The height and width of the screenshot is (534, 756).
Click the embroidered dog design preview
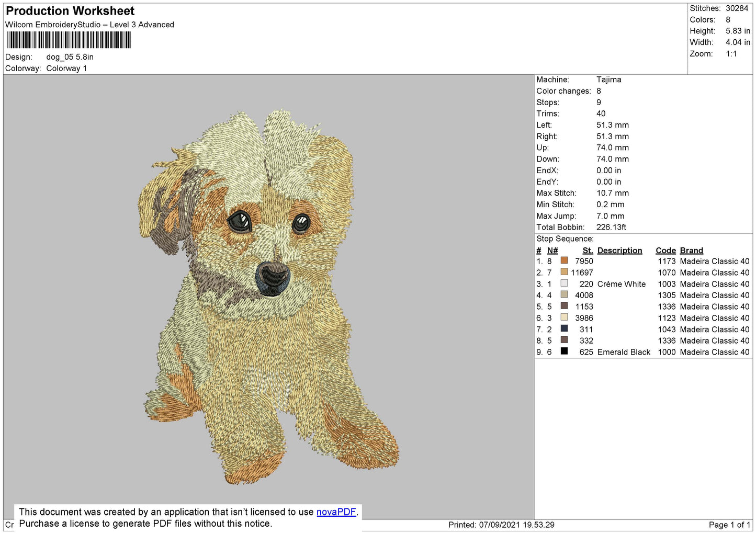268,296
